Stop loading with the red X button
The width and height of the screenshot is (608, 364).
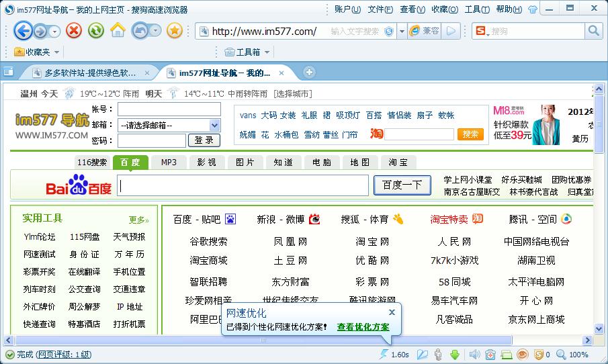point(74,30)
